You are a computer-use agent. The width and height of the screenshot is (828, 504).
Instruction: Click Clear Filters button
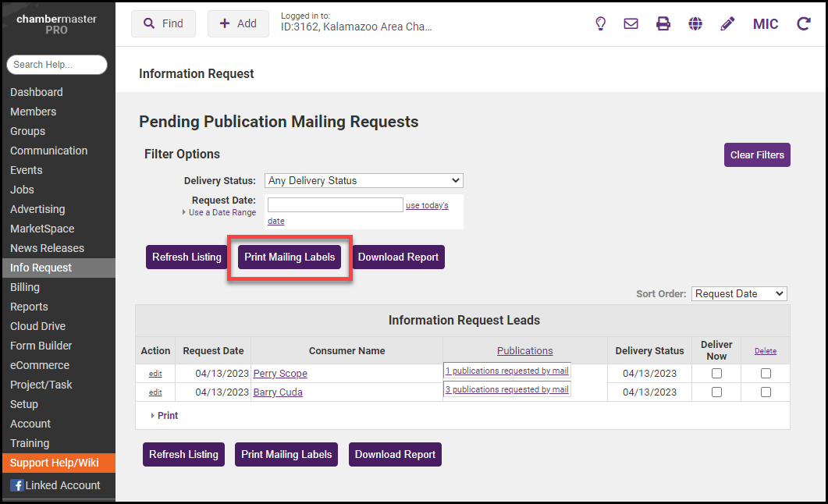[757, 154]
